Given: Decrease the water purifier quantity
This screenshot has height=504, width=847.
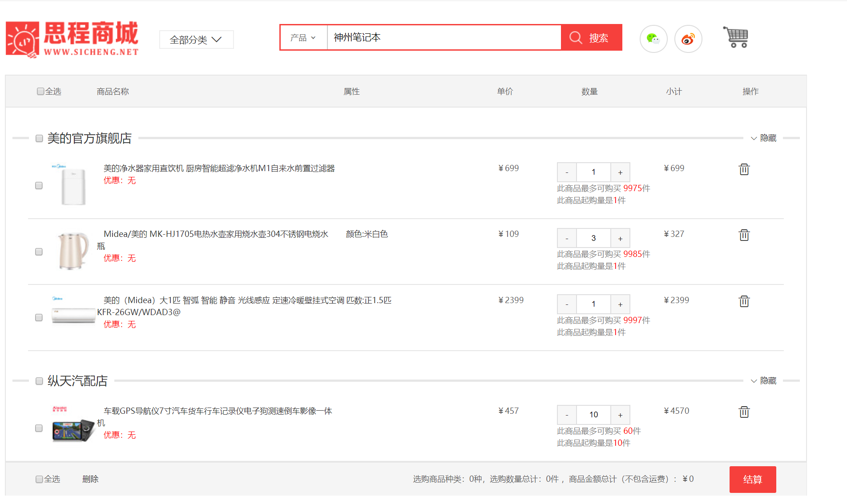Looking at the screenshot, I should (x=567, y=172).
